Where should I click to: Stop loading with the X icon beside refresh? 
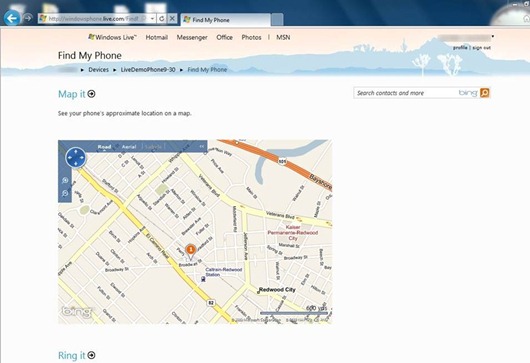coord(172,19)
